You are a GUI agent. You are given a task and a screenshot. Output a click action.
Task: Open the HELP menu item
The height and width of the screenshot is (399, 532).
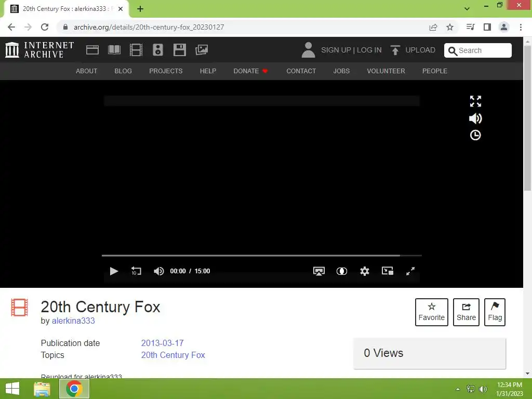(x=208, y=71)
